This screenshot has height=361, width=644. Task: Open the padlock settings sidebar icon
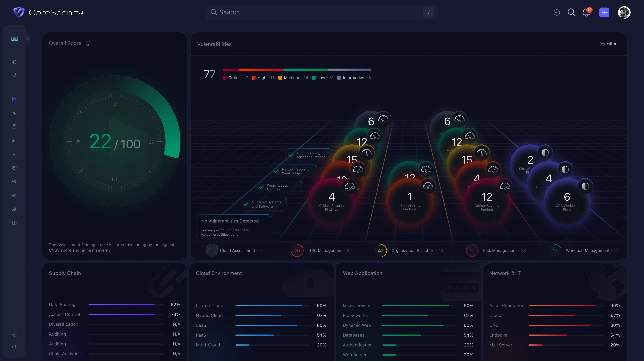tap(14, 140)
